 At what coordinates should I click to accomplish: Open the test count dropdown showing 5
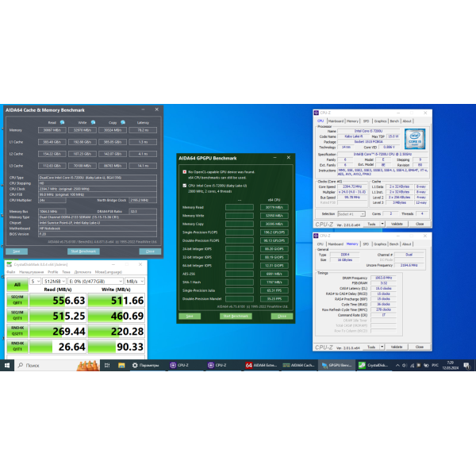[x=35, y=282]
